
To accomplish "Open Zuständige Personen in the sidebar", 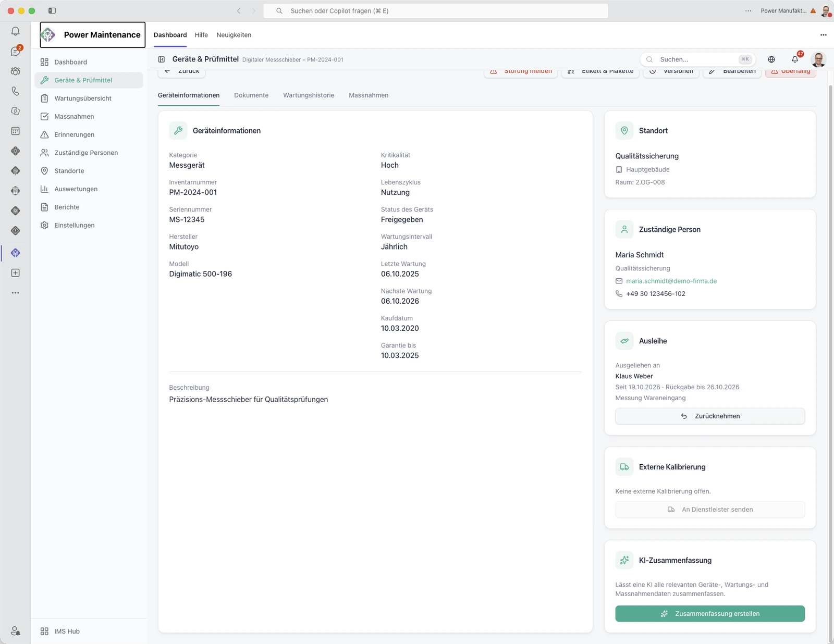I will (89, 153).
